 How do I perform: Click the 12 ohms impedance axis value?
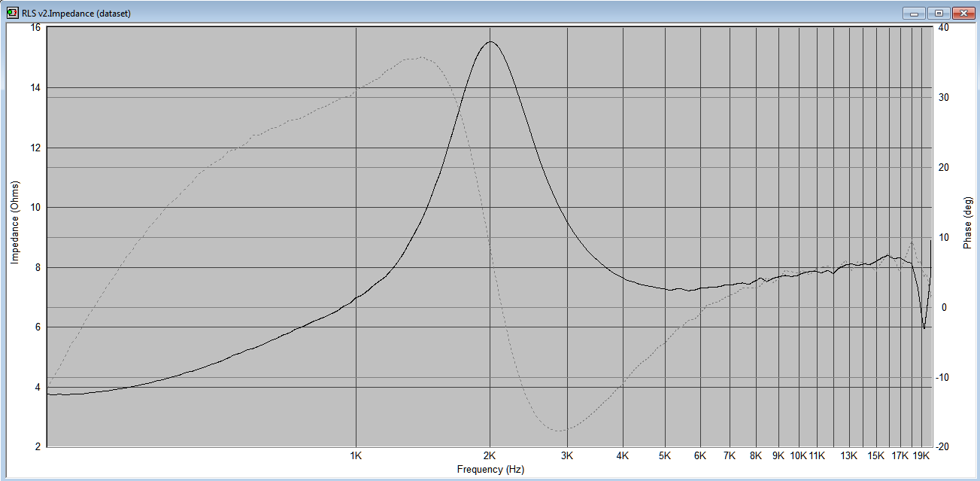coord(35,148)
